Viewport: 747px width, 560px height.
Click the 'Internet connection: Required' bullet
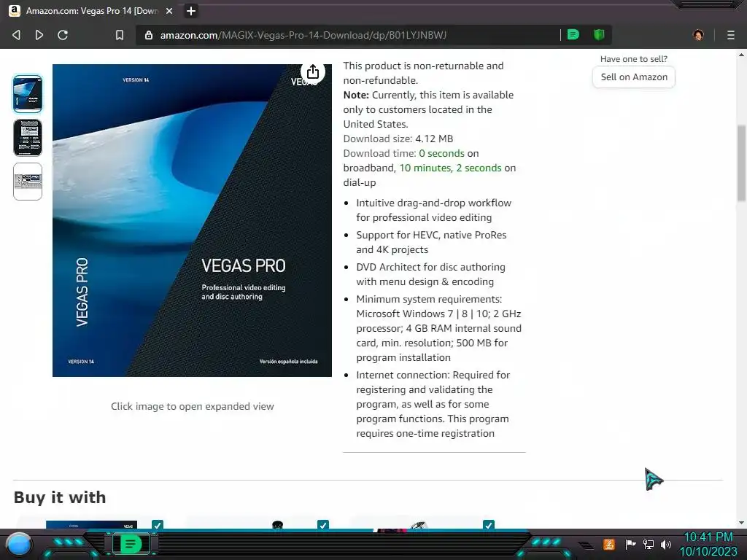[x=433, y=404]
